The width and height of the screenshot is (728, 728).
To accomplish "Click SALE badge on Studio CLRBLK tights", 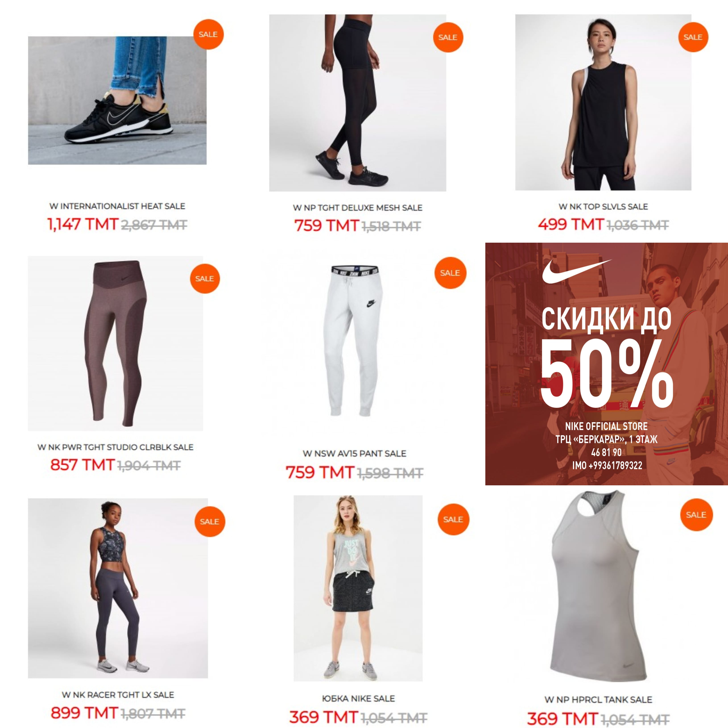I will [x=205, y=278].
